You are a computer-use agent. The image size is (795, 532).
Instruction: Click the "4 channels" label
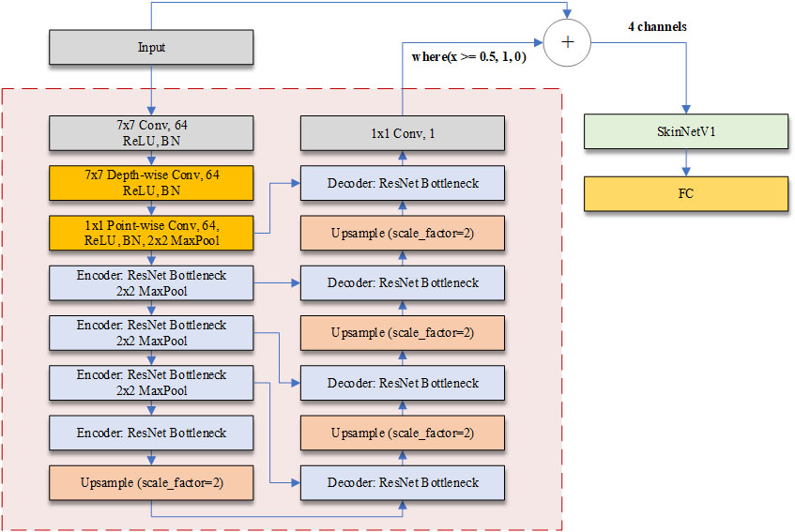click(x=657, y=27)
